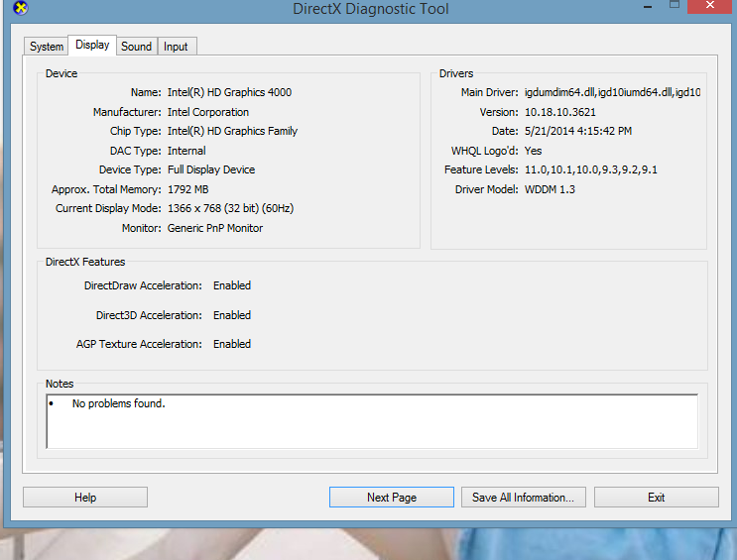Image resolution: width=737 pixels, height=560 pixels.
Task: Click the 'Full Display Device' value
Action: 211,169
